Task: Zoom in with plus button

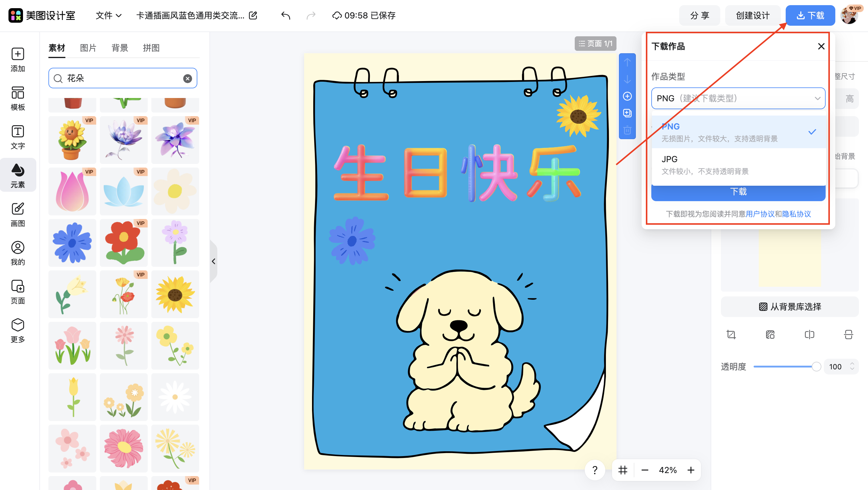Action: 691,470
